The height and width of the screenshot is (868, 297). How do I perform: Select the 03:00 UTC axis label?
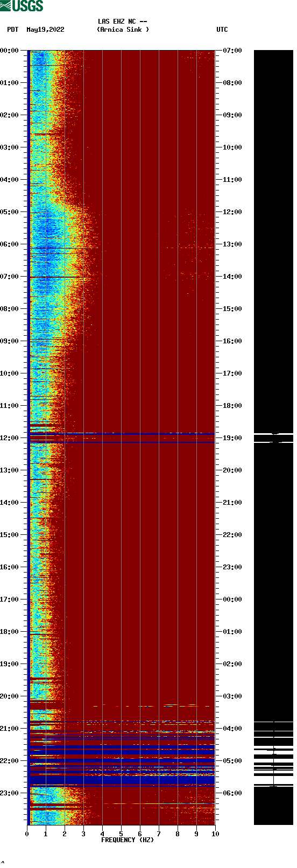(232, 696)
